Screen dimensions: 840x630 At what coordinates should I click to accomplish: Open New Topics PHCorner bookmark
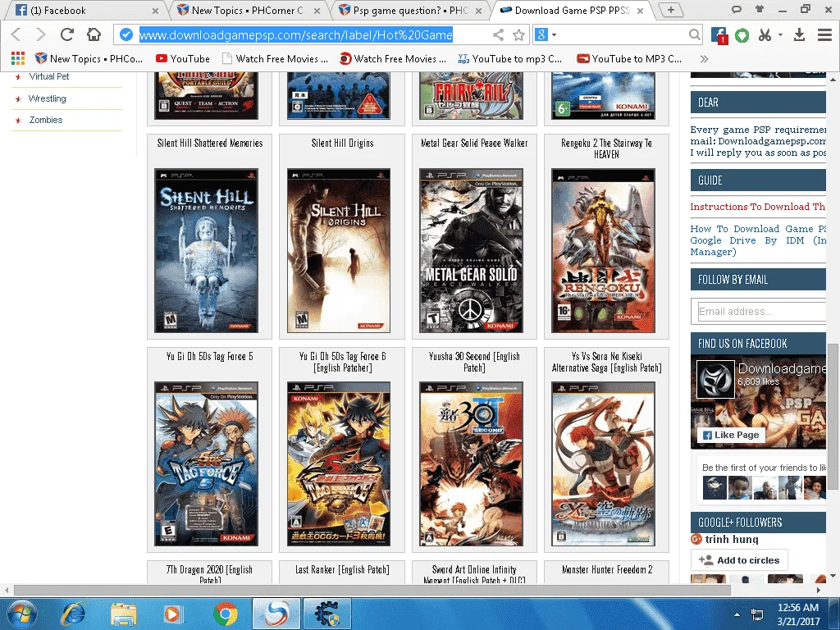pos(89,59)
